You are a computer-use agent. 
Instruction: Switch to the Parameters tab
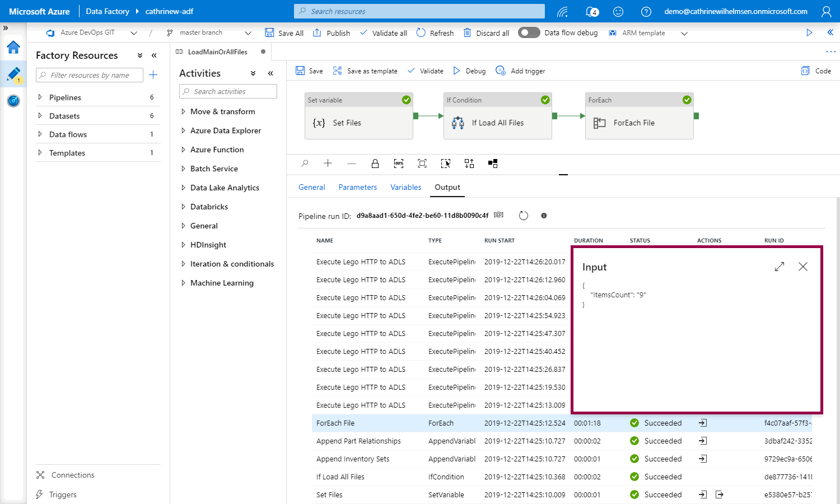pos(357,187)
